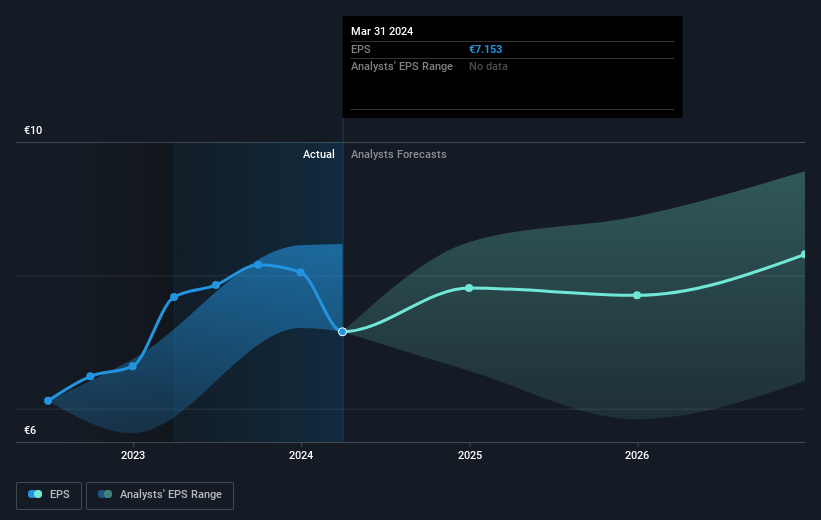
Task: Click the final forecast point on the chart's right edge
Action: click(804, 255)
